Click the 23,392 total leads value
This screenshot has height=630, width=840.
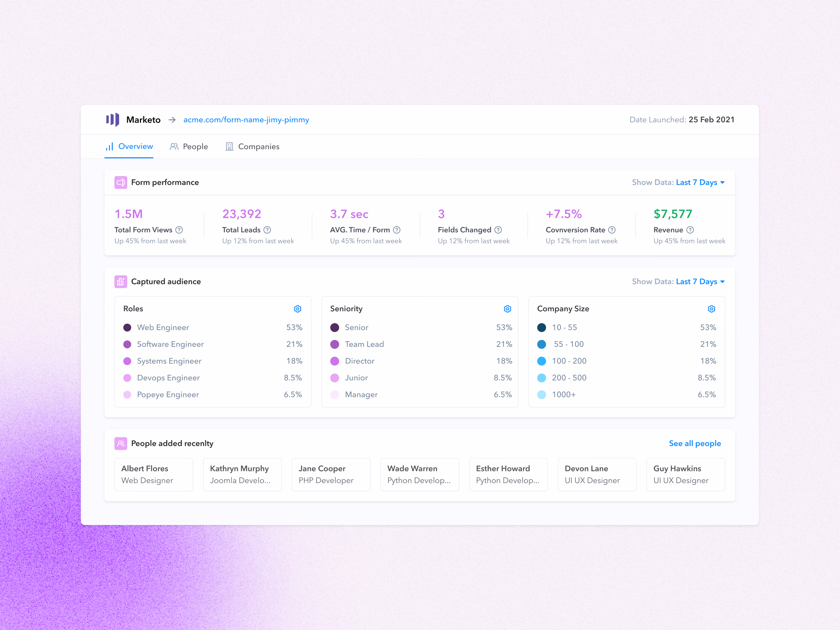click(x=241, y=214)
